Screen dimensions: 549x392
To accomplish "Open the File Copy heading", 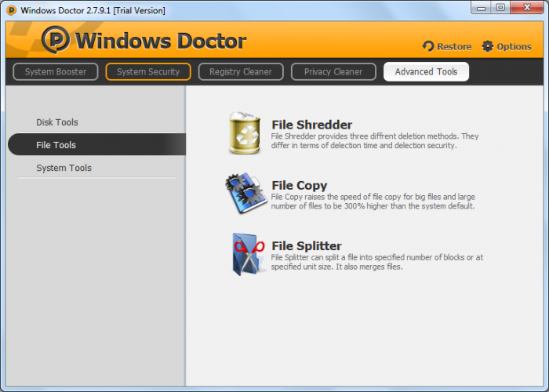I will (x=300, y=186).
